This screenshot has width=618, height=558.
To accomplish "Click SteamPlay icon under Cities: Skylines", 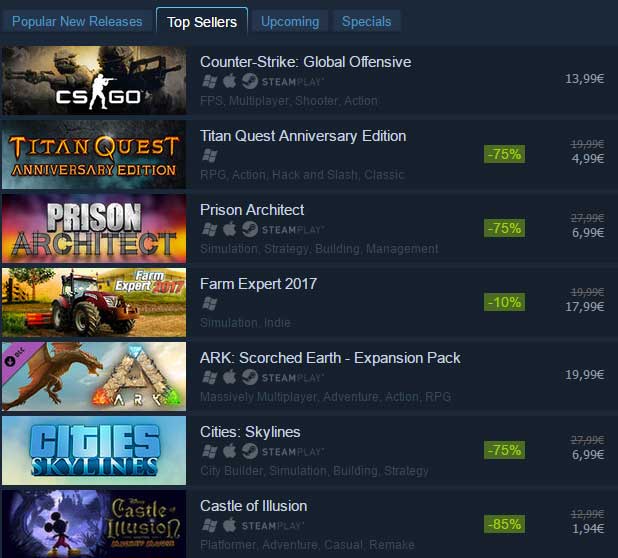I will pyautogui.click(x=283, y=451).
